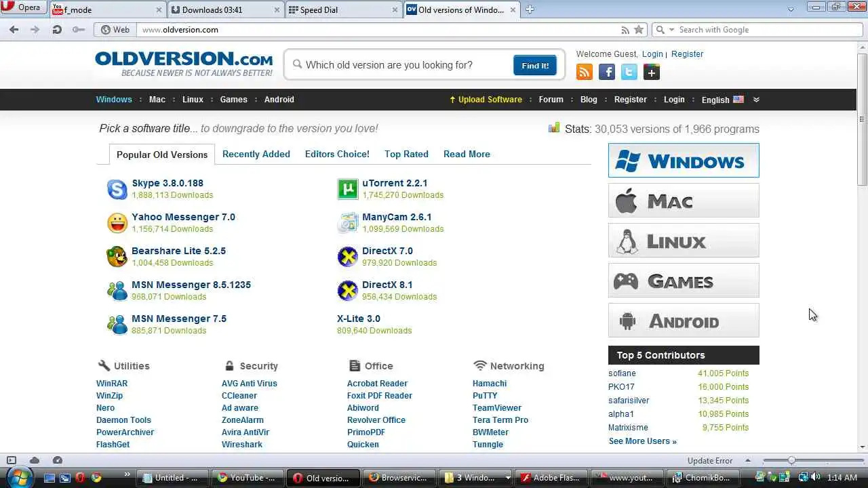Click the Skype icon in popular list
Image resolution: width=868 pixels, height=488 pixels.
(117, 189)
